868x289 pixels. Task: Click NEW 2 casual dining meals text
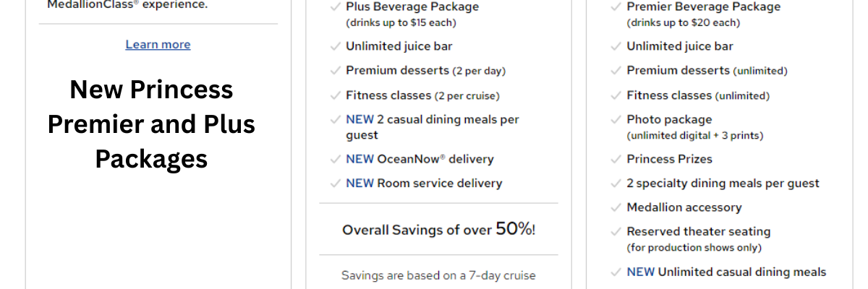pos(433,127)
